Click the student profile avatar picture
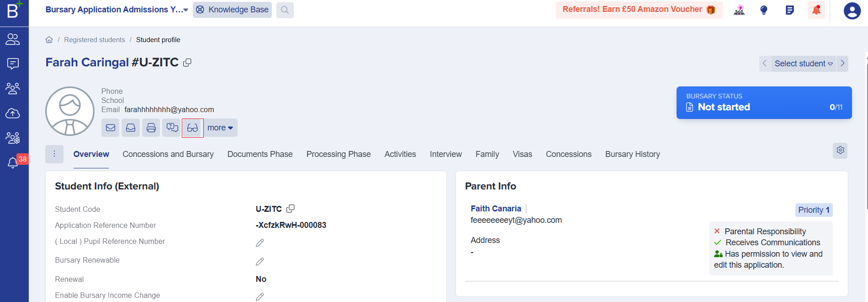 coord(70,111)
